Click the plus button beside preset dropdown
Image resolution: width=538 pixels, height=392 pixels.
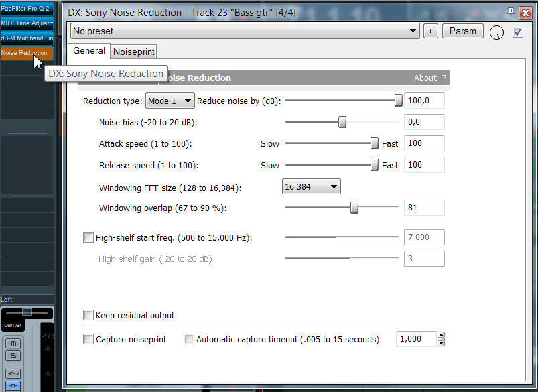click(431, 31)
